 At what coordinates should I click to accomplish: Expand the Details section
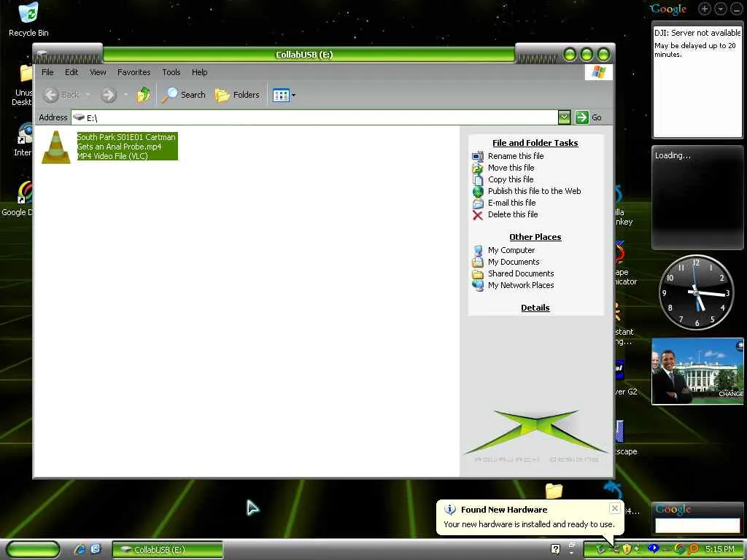tap(535, 308)
